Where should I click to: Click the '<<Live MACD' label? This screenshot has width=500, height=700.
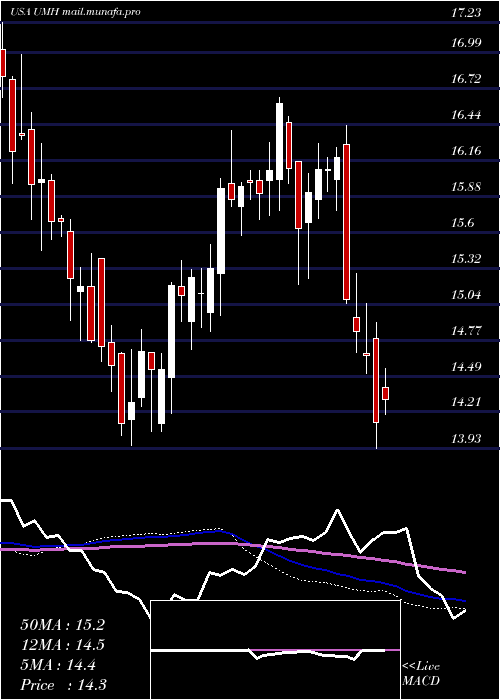pos(421,674)
